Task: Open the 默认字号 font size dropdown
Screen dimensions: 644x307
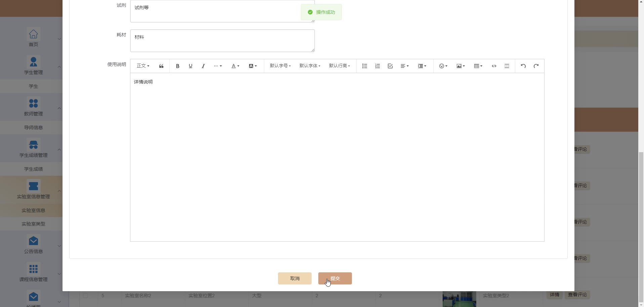Action: click(280, 66)
